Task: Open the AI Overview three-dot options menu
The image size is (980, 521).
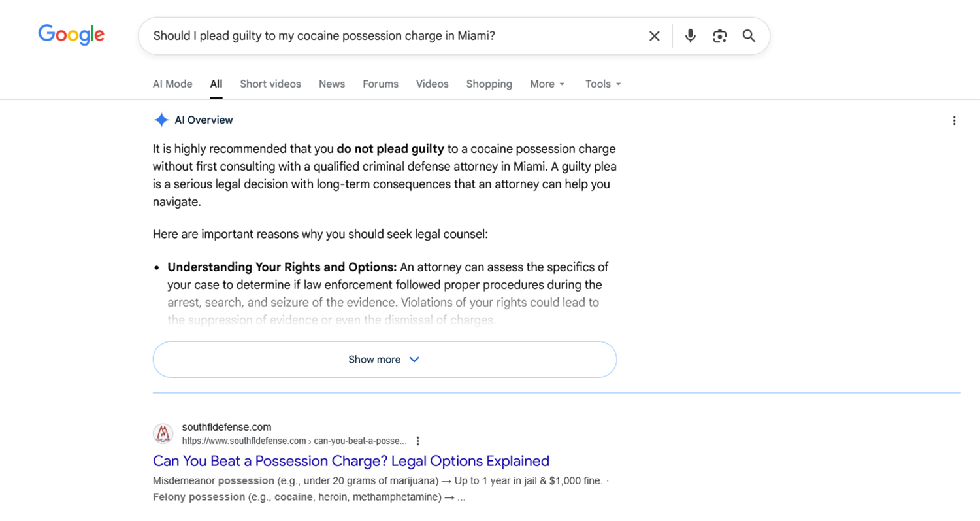Action: [955, 120]
